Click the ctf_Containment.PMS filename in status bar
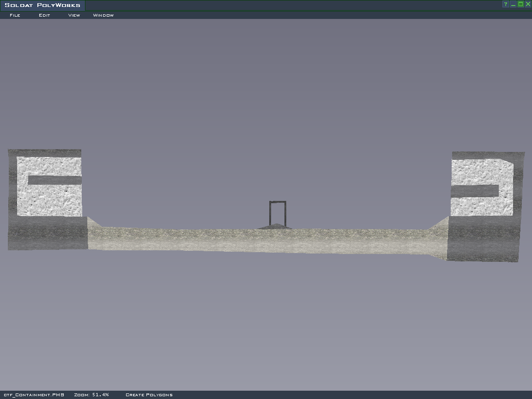This screenshot has height=399, width=532. (x=33, y=395)
